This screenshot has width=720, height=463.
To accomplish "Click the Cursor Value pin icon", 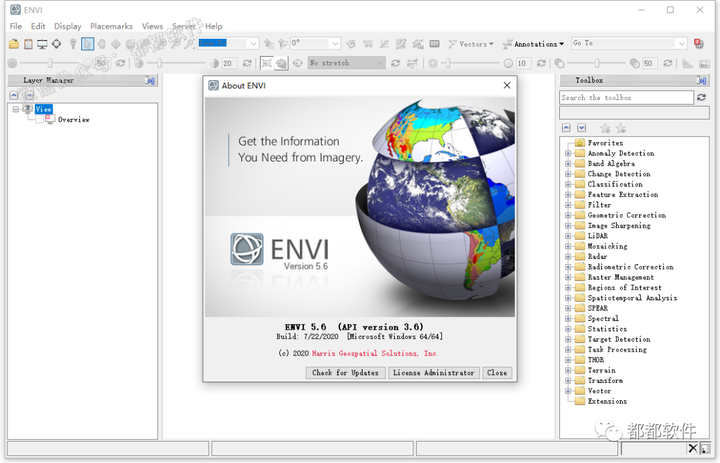I will (73, 44).
